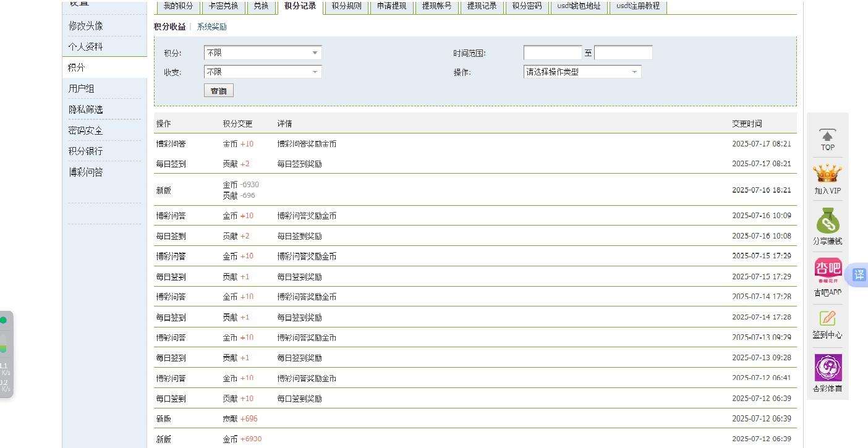Click the timestamp 2025-07-16 10:09
The image size is (868, 448).
click(x=762, y=216)
